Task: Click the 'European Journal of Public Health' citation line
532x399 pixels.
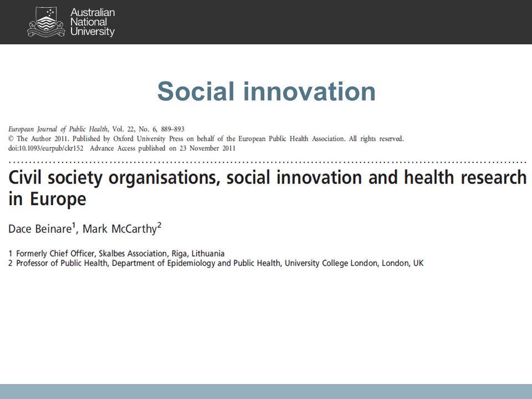Action: 96,129
